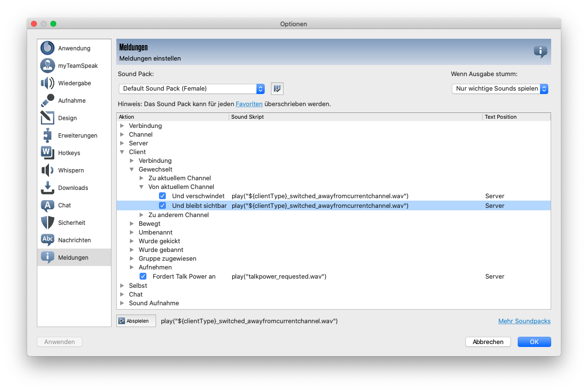Image resolution: width=588 pixels, height=392 pixels.
Task: Play the selected sound with Abspielen
Action: [136, 321]
